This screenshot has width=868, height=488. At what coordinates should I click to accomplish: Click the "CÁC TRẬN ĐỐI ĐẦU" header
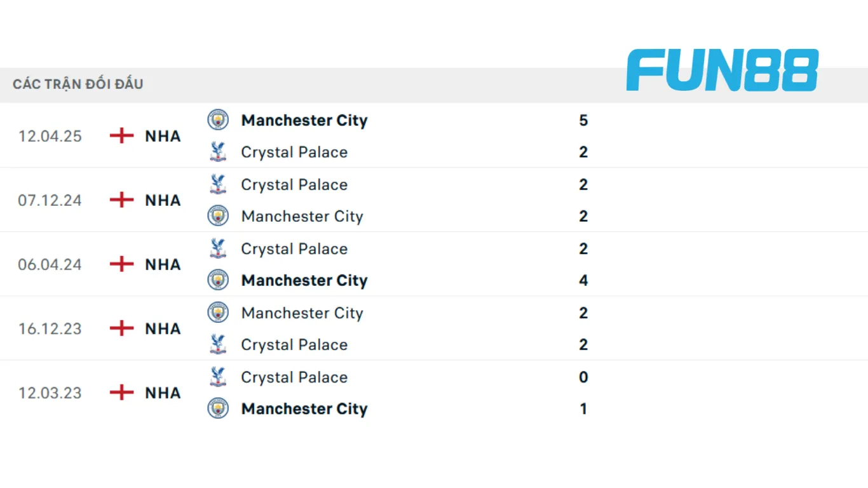[x=78, y=84]
